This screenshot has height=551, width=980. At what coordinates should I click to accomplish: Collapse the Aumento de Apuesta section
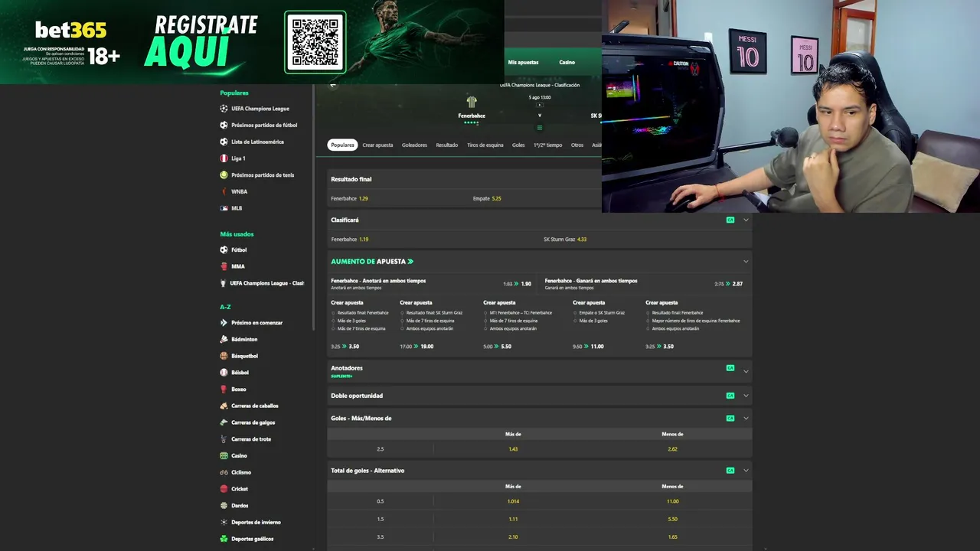click(x=746, y=262)
